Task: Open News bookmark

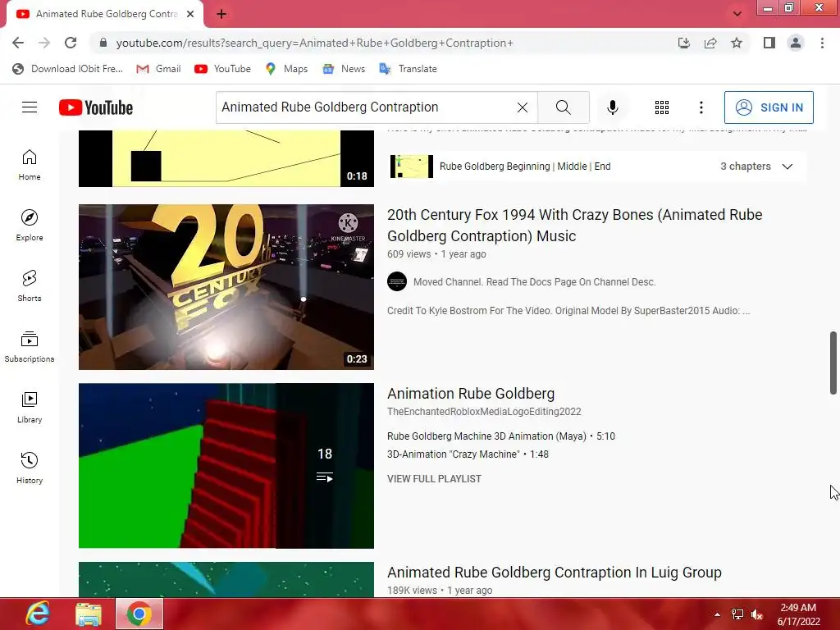Action: (344, 69)
